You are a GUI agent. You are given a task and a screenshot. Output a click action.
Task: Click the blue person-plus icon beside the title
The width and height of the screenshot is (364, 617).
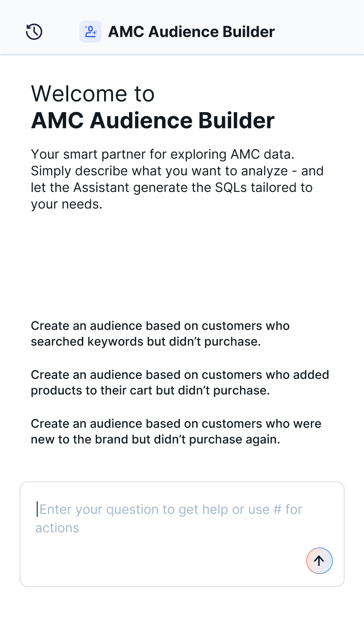(90, 32)
